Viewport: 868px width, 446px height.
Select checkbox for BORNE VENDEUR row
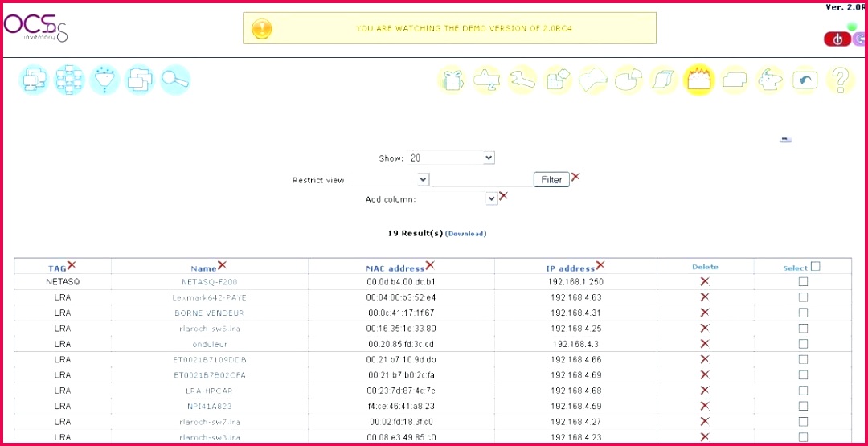pyautogui.click(x=803, y=313)
